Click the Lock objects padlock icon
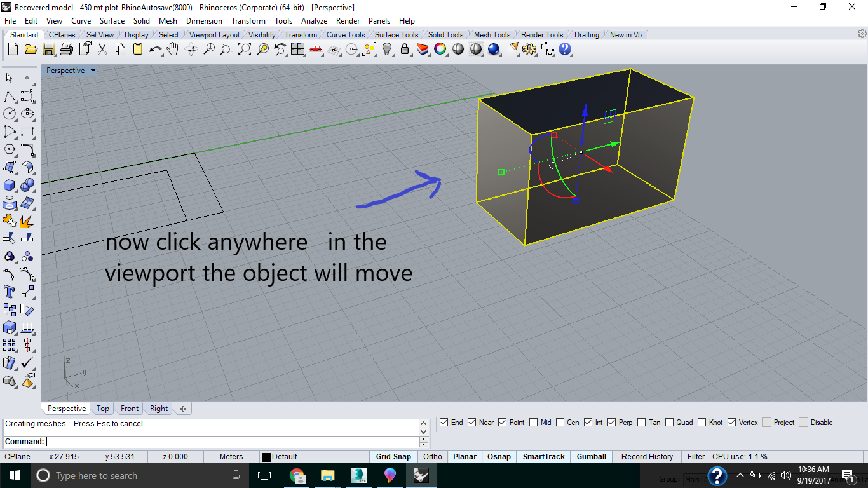 405,49
